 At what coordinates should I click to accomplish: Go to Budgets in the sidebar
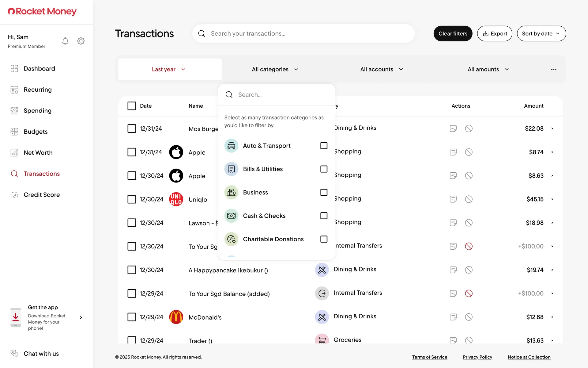point(36,132)
